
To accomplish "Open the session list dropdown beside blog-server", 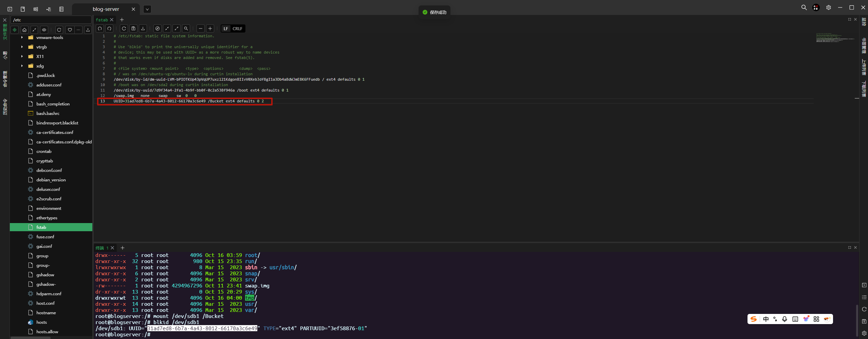I will pos(147,9).
